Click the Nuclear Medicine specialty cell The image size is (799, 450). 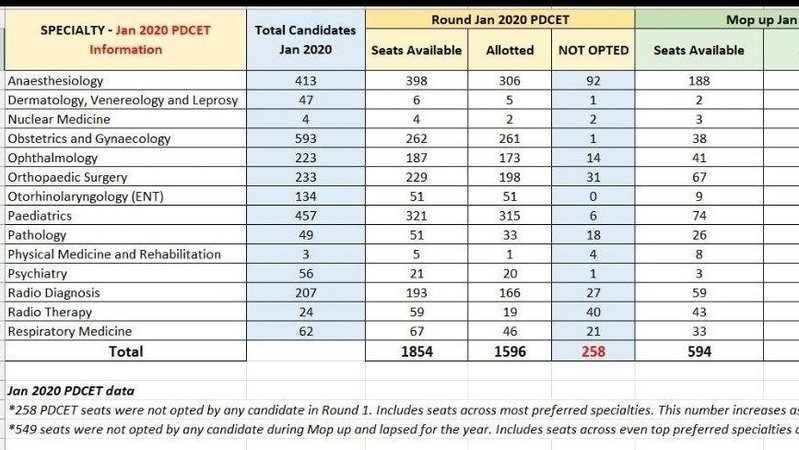pyautogui.click(x=121, y=120)
